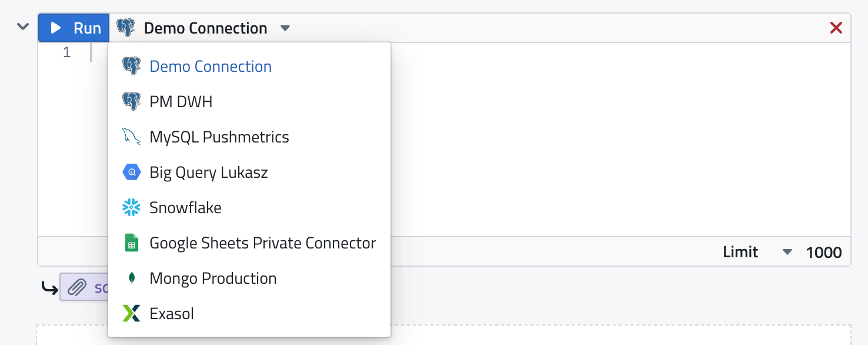
Task: Select Demo Connection from the list
Action: click(x=211, y=67)
